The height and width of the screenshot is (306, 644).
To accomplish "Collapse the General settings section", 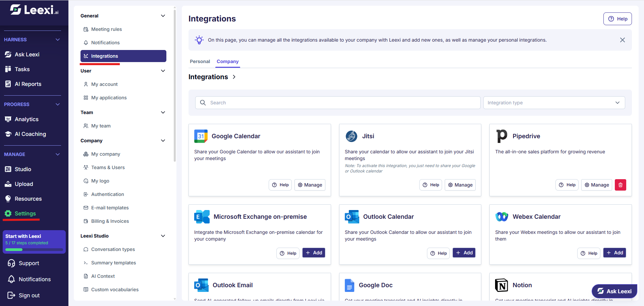I will coord(163,16).
